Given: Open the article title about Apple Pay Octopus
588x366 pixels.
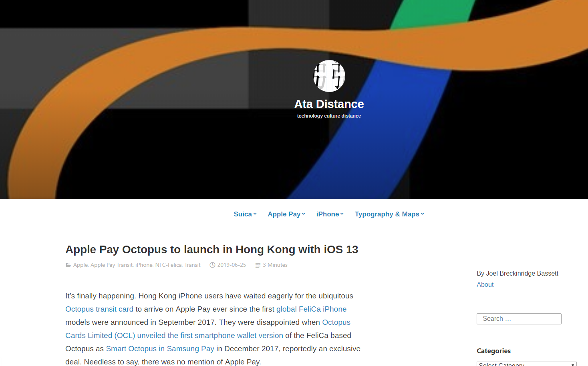Looking at the screenshot, I should [x=211, y=249].
